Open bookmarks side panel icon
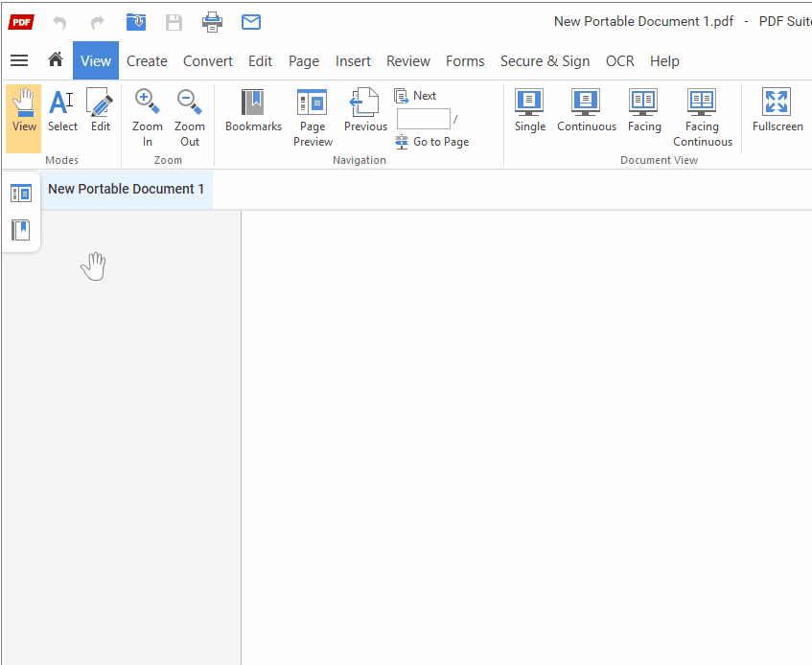Image resolution: width=812 pixels, height=665 pixels. coord(21,230)
